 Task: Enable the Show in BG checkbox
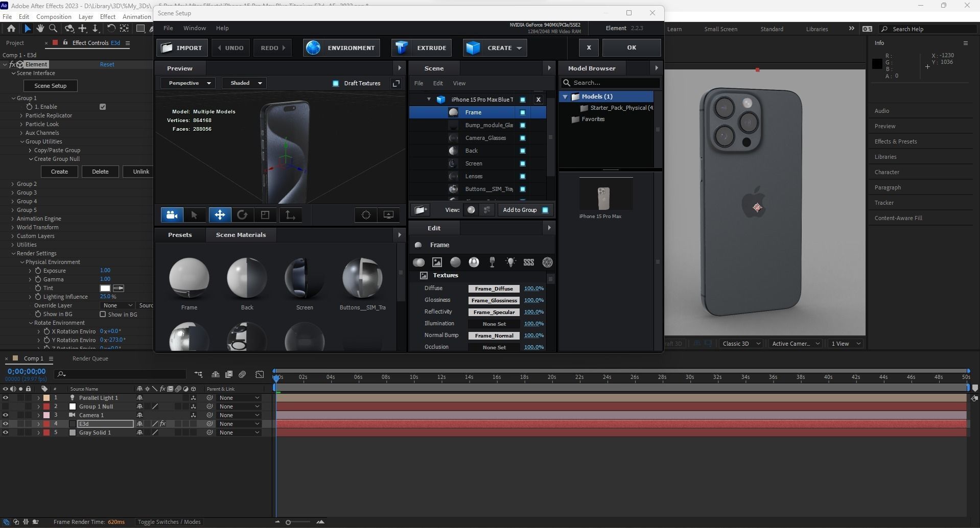pyautogui.click(x=103, y=315)
